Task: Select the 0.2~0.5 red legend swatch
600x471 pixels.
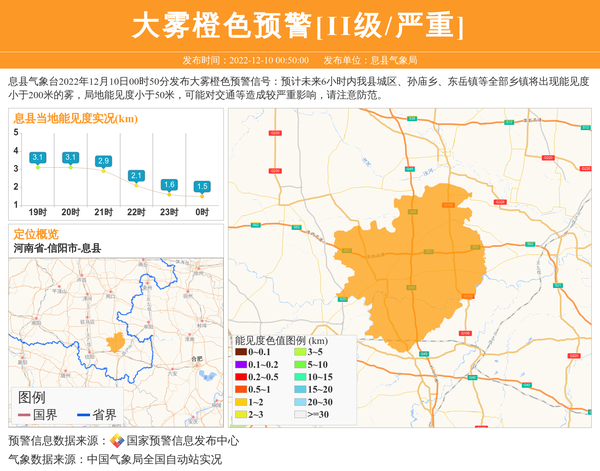Action: (x=241, y=376)
